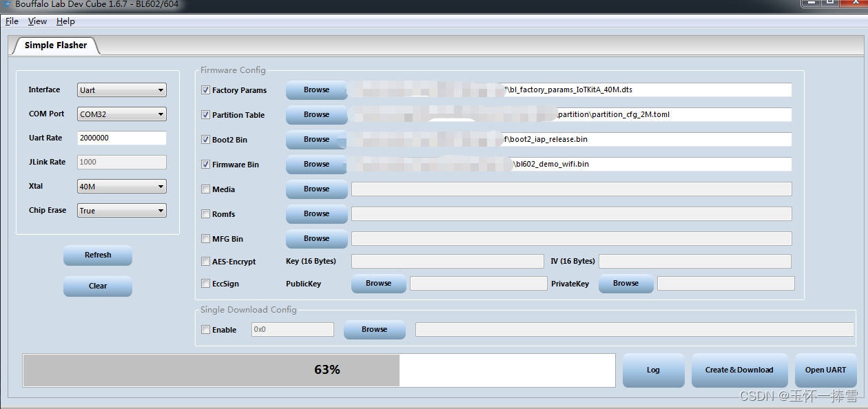Click the AES Key (16 Bytes) field
This screenshot has width=868, height=409.
448,262
